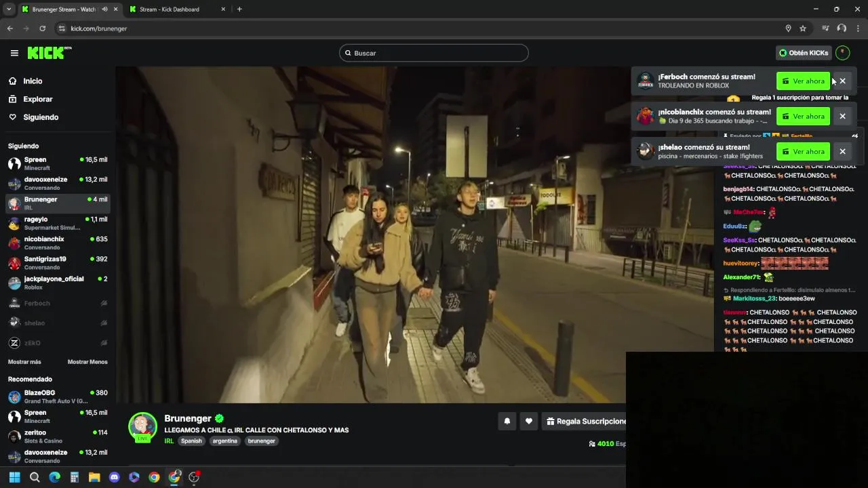This screenshot has height=488, width=868.
Task: Open Discord from the taskbar
Action: [114, 477]
